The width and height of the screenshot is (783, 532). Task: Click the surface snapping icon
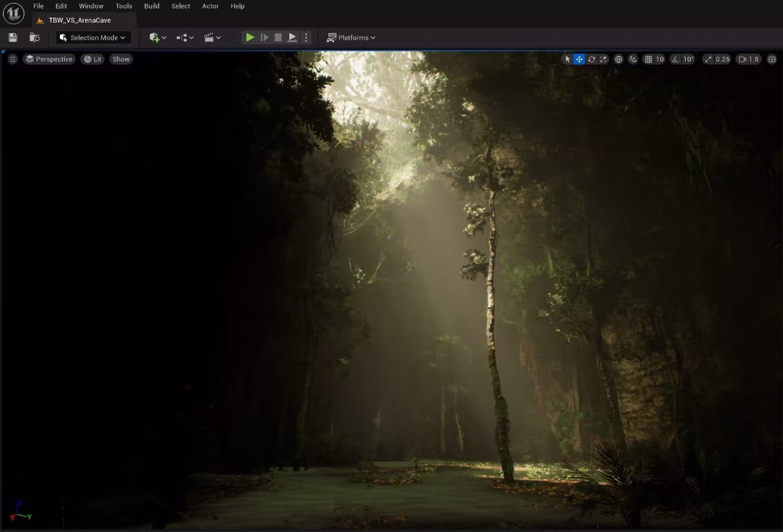click(633, 59)
